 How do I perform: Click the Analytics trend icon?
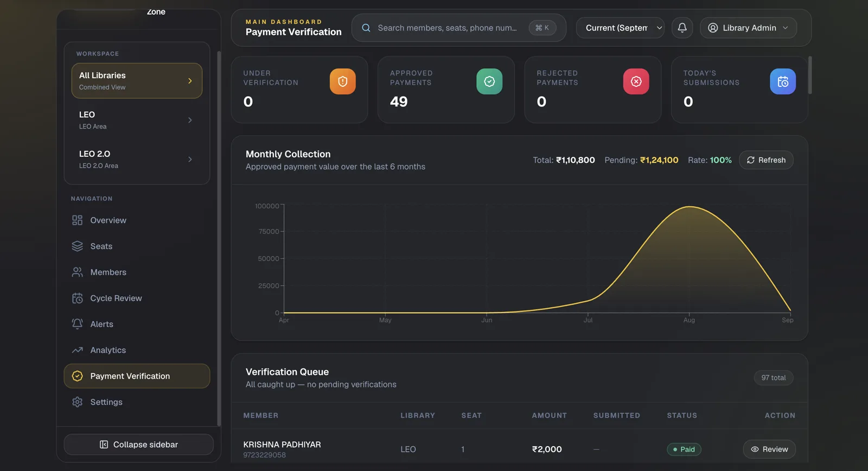point(78,350)
